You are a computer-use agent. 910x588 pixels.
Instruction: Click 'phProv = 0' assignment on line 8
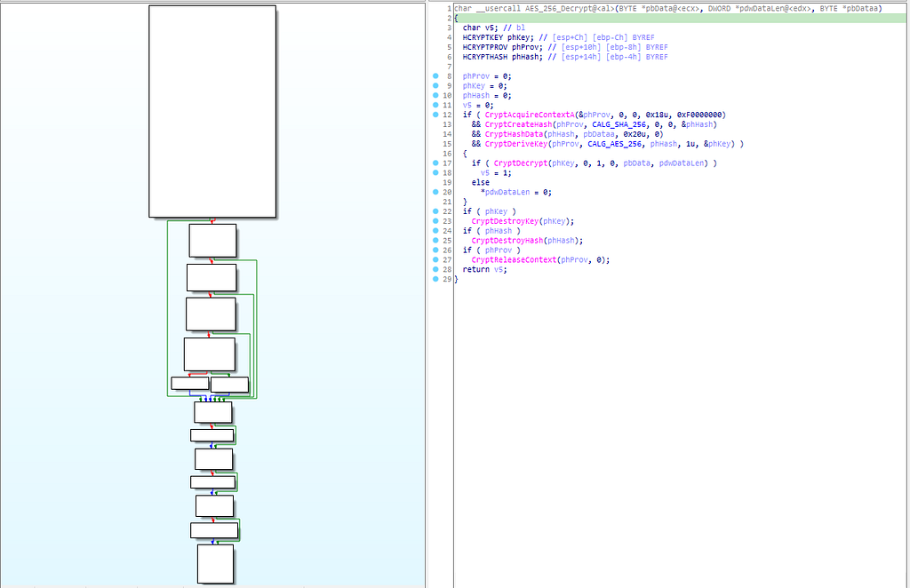coord(487,76)
